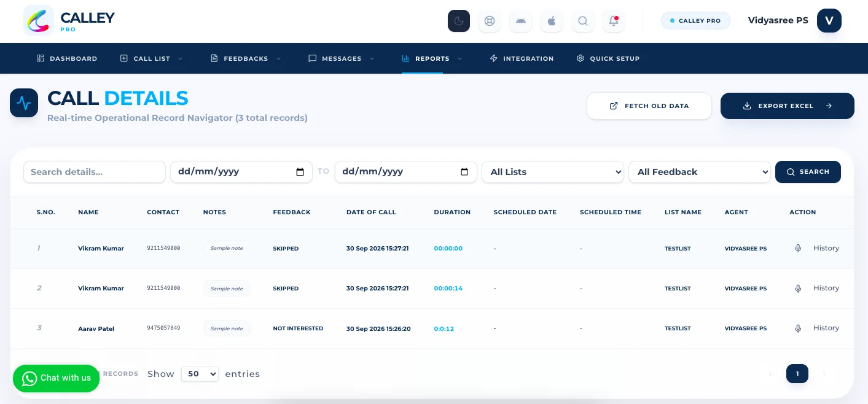
Task: Open end date calendar picker icon
Action: pos(464,172)
